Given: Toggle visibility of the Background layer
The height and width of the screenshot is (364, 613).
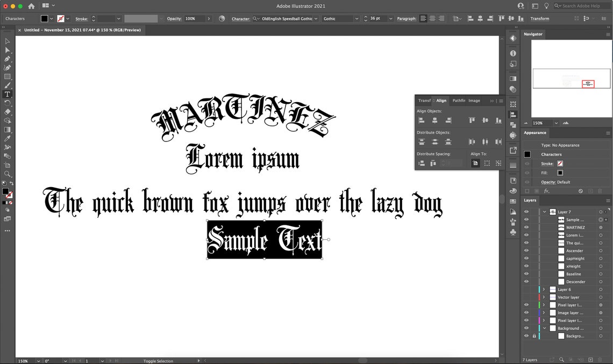Looking at the screenshot, I should tap(526, 328).
